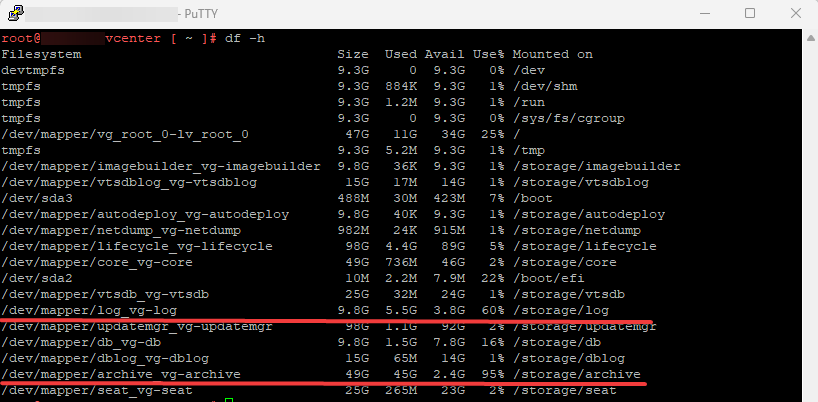Select /dev/mapper/core_vg-core text
Viewport: 818px width, 402px height.
(x=97, y=262)
